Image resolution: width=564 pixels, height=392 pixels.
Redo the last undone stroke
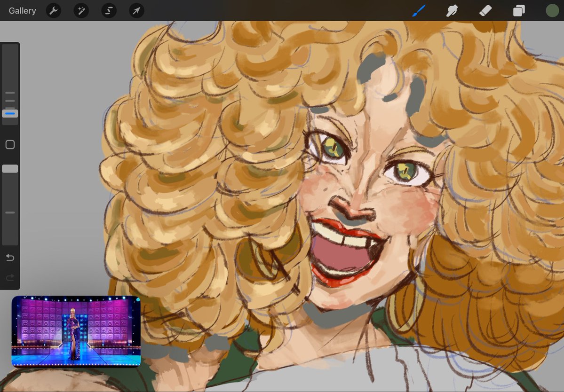(x=10, y=277)
